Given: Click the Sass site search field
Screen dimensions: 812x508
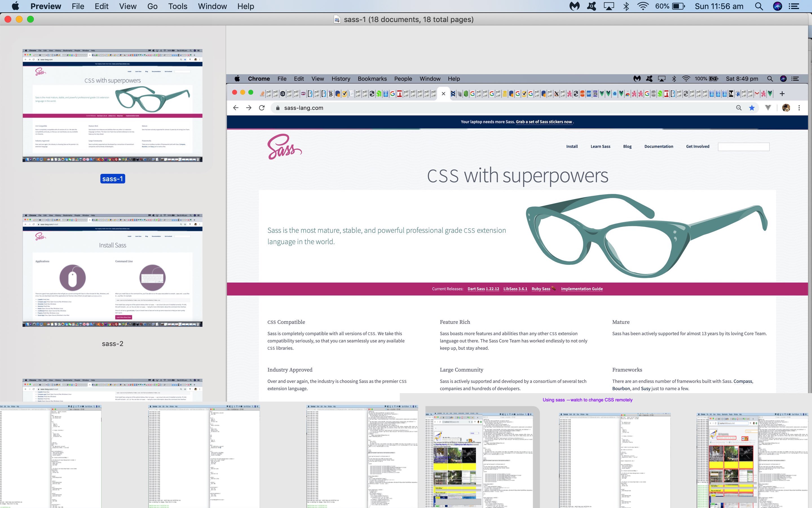Looking at the screenshot, I should 743,146.
